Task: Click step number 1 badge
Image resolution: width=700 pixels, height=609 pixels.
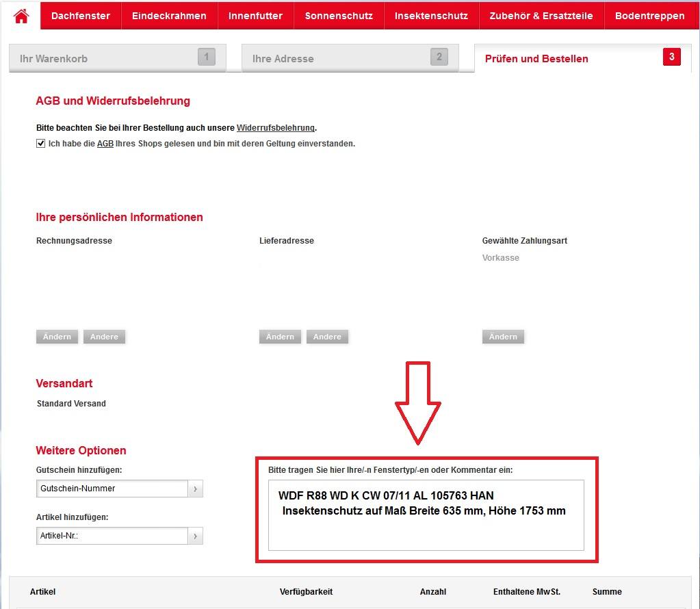Action: [x=206, y=57]
